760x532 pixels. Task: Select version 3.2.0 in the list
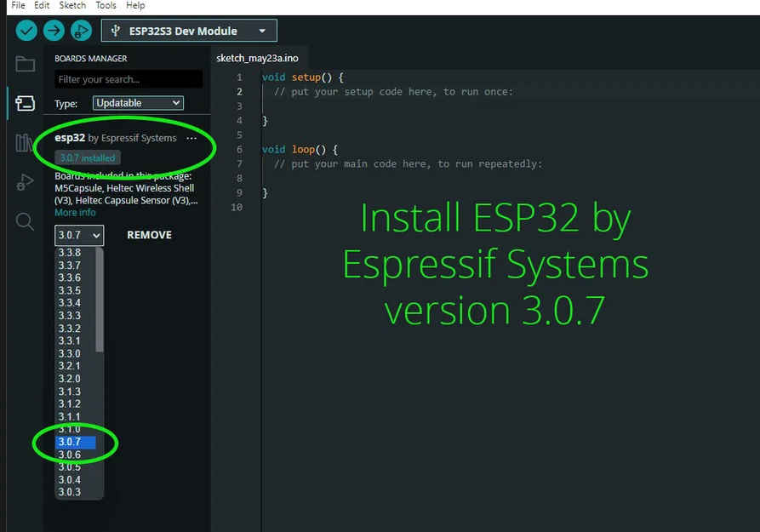pyautogui.click(x=75, y=379)
